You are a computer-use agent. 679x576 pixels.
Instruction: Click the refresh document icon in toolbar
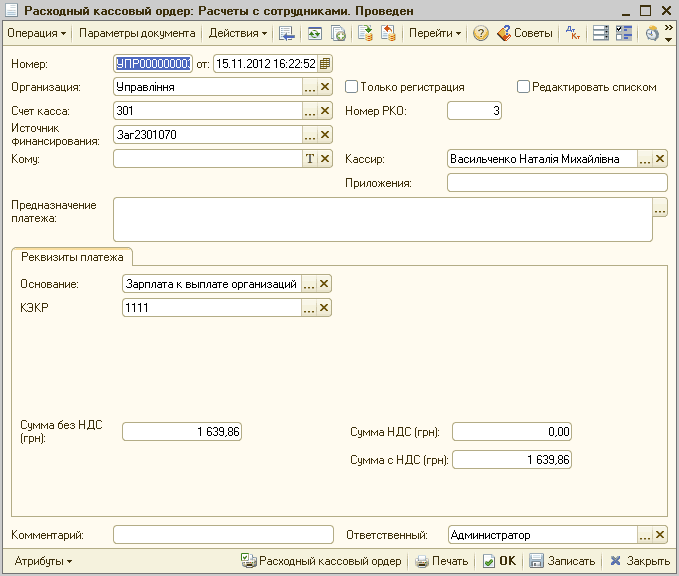point(313,33)
